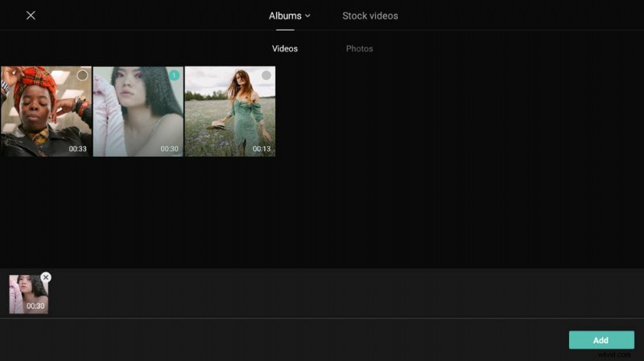Tick the selection circle on the red headwrap video
The image size is (644, 361).
(82, 76)
